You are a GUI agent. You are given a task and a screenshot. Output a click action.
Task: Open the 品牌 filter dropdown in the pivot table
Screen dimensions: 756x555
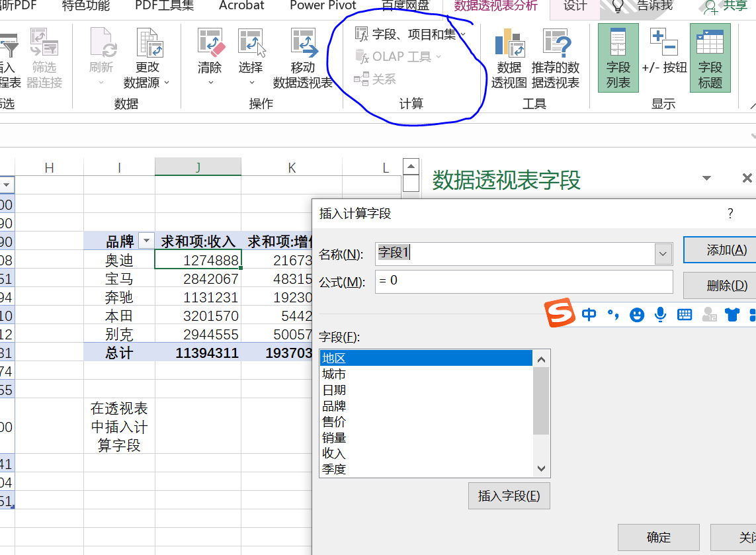pos(146,241)
